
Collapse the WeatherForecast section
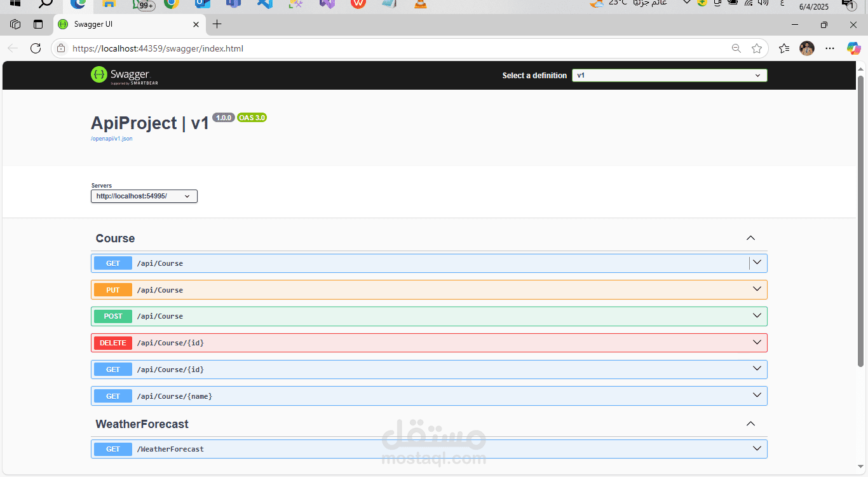750,424
